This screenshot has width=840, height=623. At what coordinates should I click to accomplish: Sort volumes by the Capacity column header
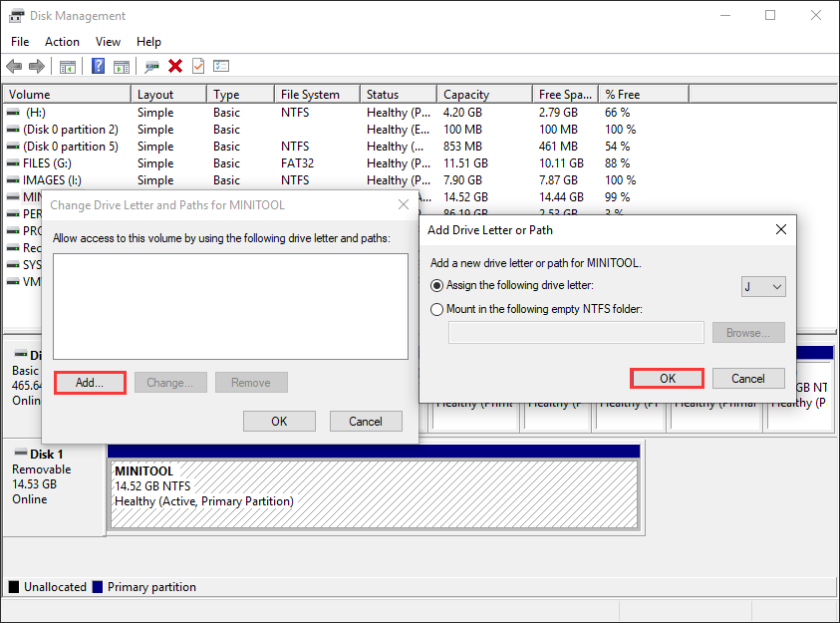click(483, 93)
